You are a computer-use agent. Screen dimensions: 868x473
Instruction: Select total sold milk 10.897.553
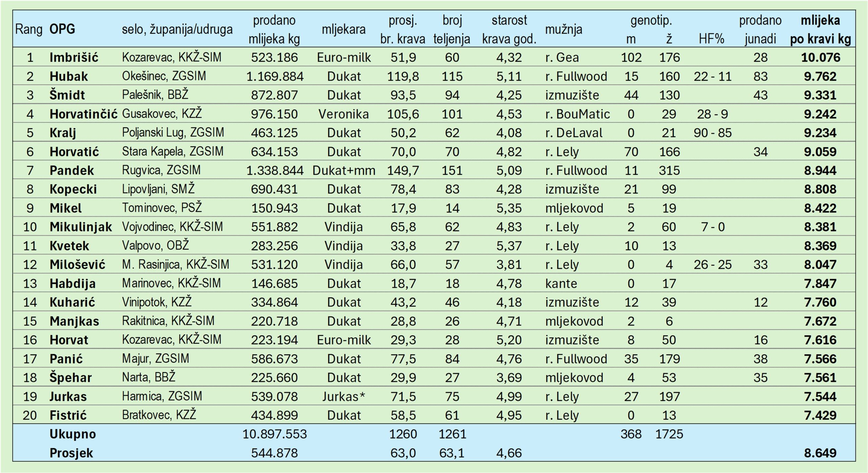(x=274, y=434)
